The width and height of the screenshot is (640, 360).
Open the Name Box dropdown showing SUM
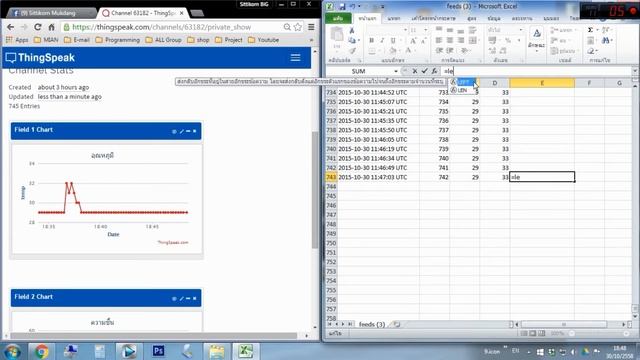point(396,71)
